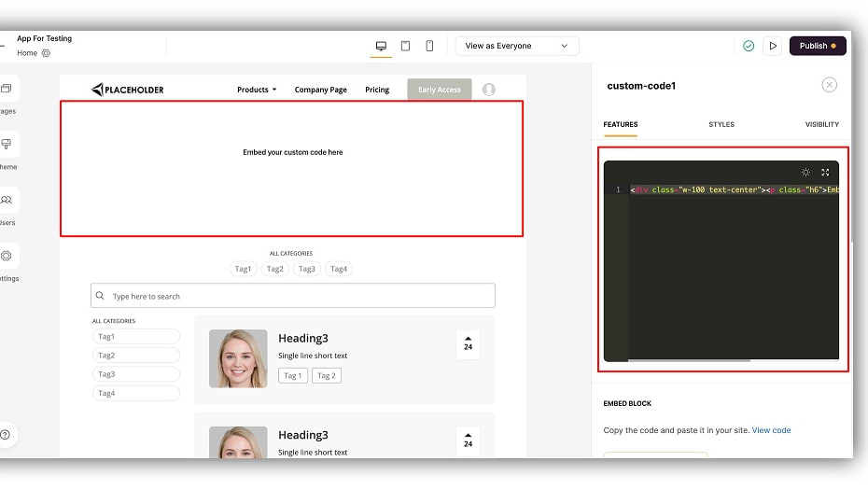The width and height of the screenshot is (868, 489).
Task: Click second card Heading3 title
Action: tap(303, 435)
